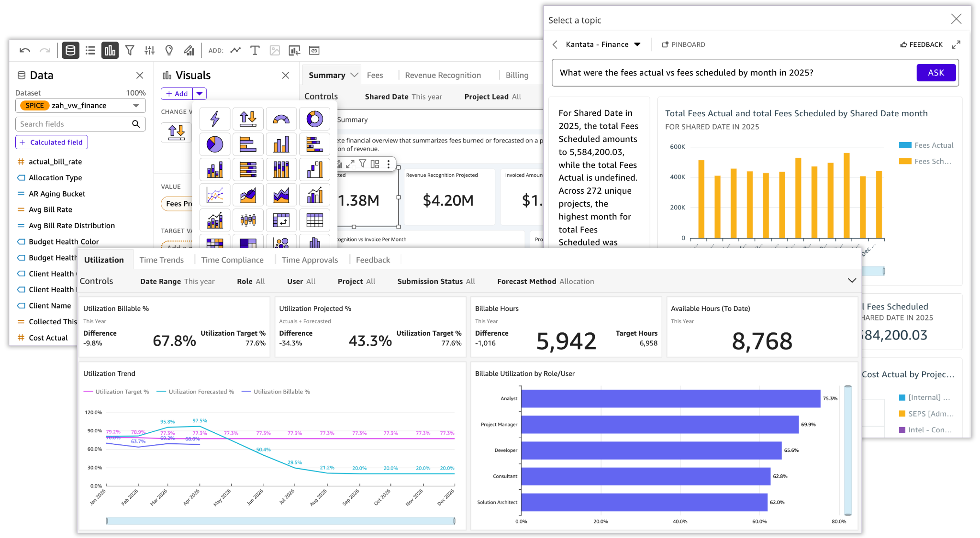Viewport: 980px width, 538px height.
Task: Click the vertical slider beside Billable Utilization chart
Action: (x=848, y=450)
